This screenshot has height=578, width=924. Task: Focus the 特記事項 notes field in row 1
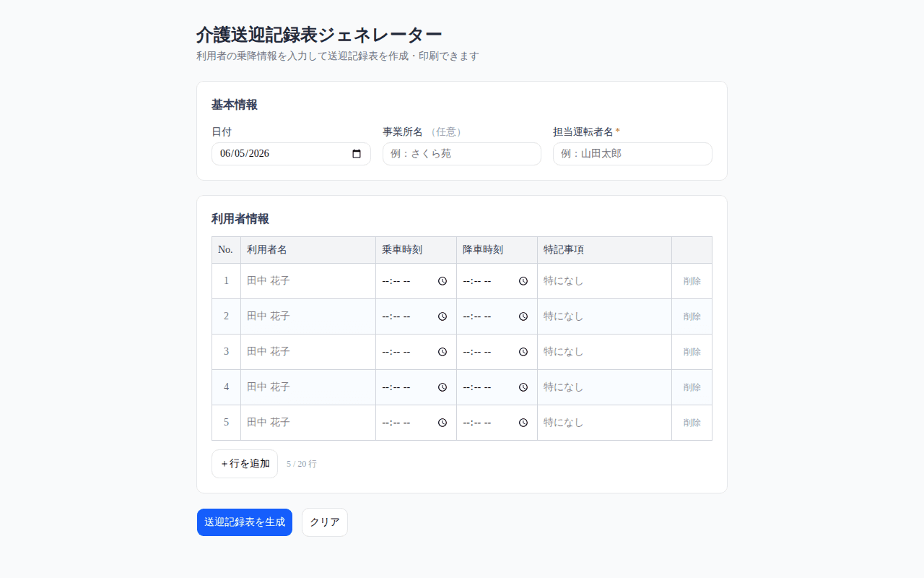click(604, 281)
